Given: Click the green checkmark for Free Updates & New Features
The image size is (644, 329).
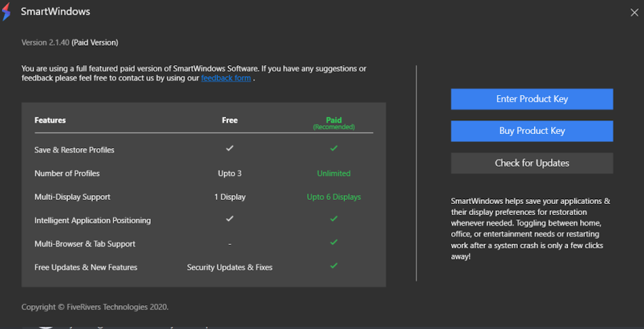Looking at the screenshot, I should point(334,266).
